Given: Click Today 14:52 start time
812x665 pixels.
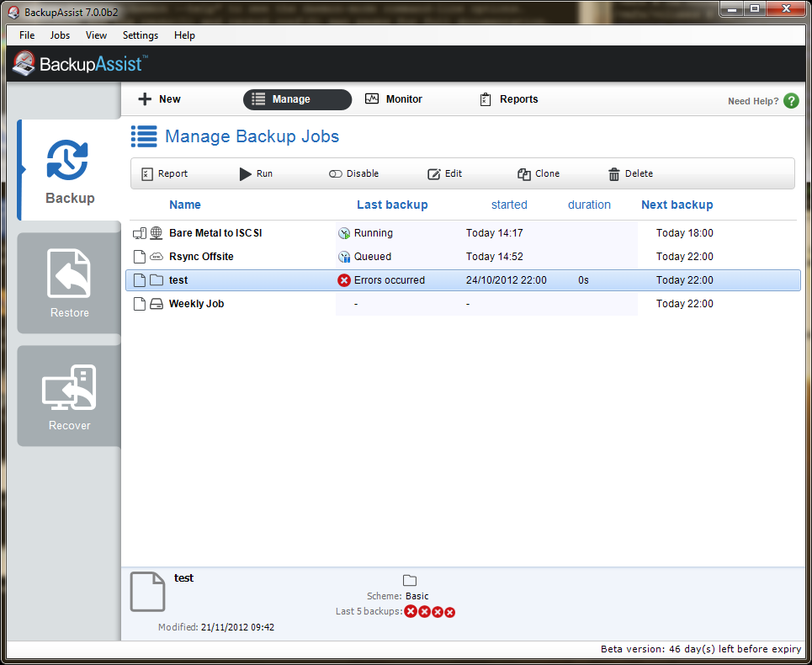Looking at the screenshot, I should (x=495, y=257).
